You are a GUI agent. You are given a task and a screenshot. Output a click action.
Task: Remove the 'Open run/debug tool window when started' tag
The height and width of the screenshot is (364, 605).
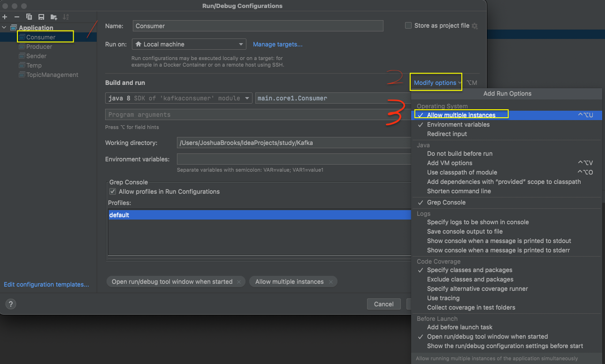239,282
